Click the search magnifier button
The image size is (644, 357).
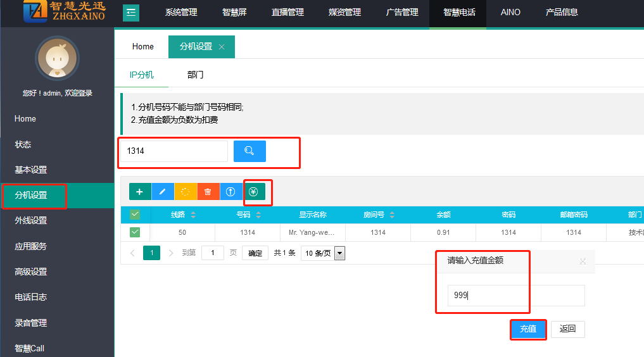(x=249, y=151)
